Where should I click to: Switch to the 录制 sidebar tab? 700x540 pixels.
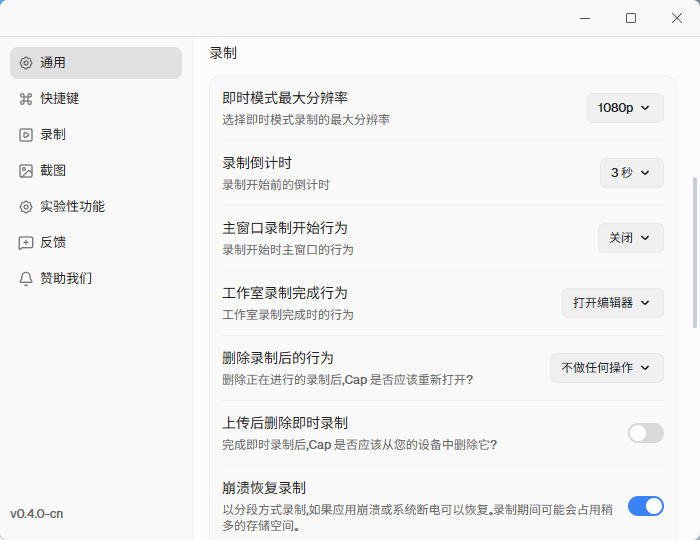point(96,135)
